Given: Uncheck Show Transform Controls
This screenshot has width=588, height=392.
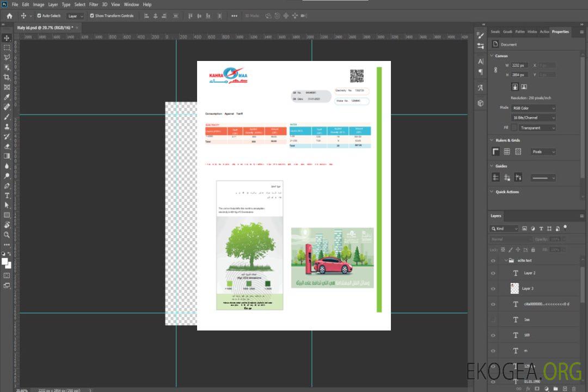Looking at the screenshot, I should [x=92, y=16].
